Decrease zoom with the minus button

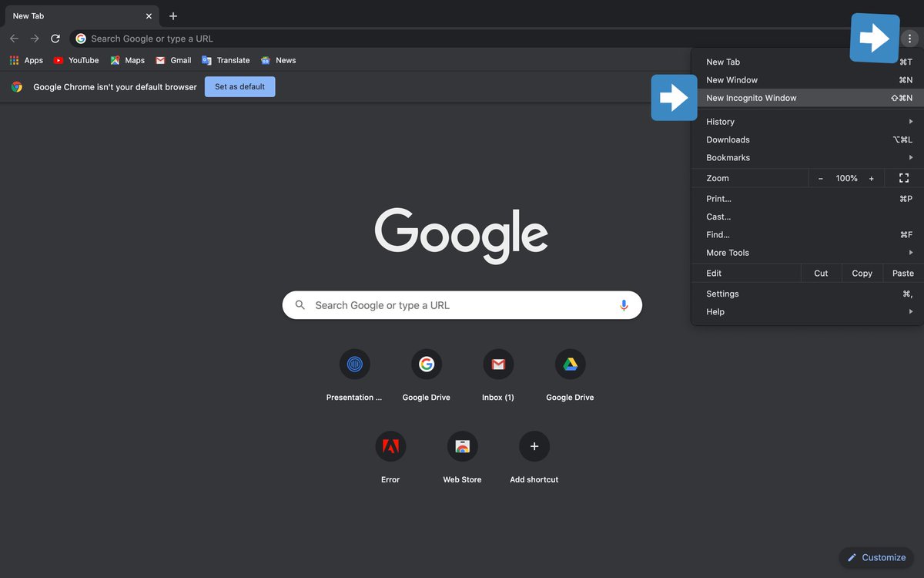pos(821,178)
